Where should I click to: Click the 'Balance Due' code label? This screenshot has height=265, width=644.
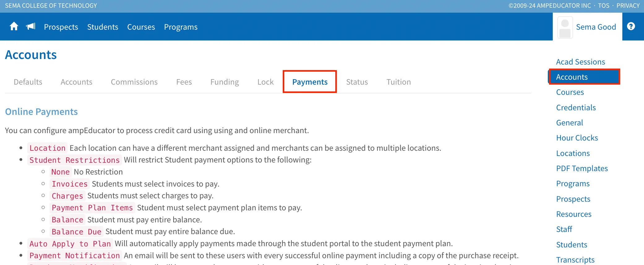pos(76,232)
